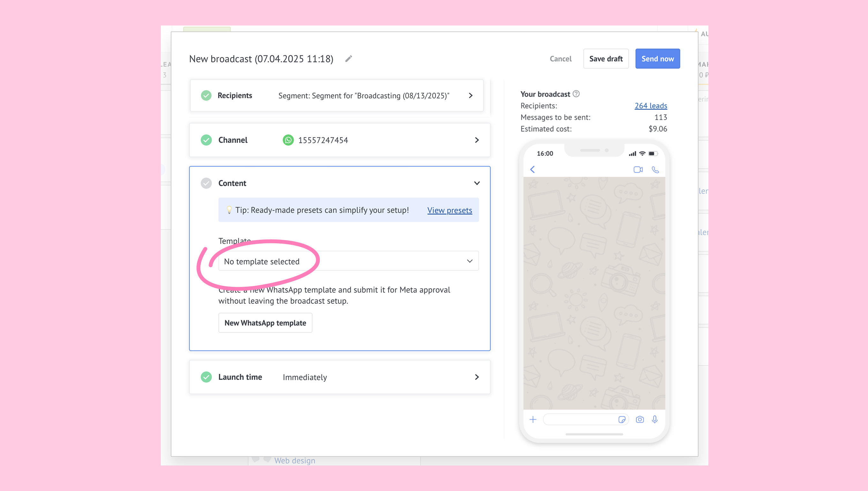This screenshot has width=868, height=491.
Task: Tap the video call icon in preview
Action: click(x=638, y=170)
